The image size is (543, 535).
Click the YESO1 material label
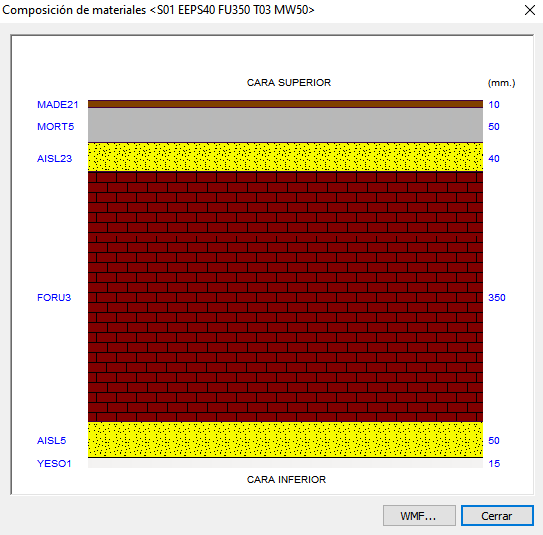[x=54, y=463]
